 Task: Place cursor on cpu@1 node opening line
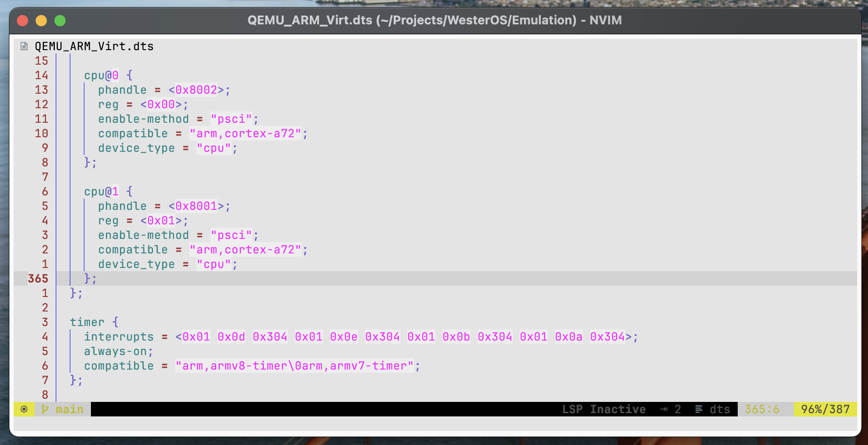[108, 191]
